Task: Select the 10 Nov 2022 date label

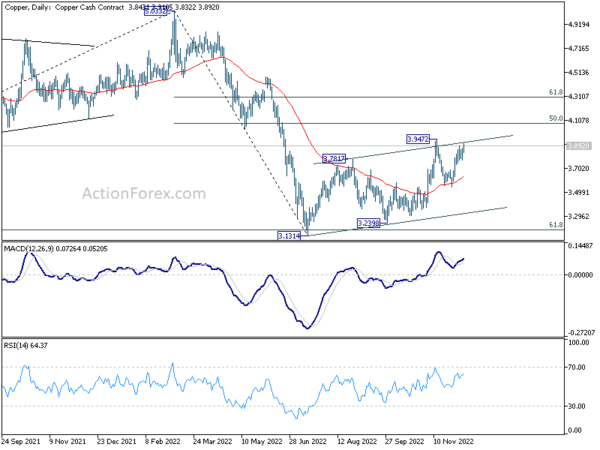Action: click(453, 442)
